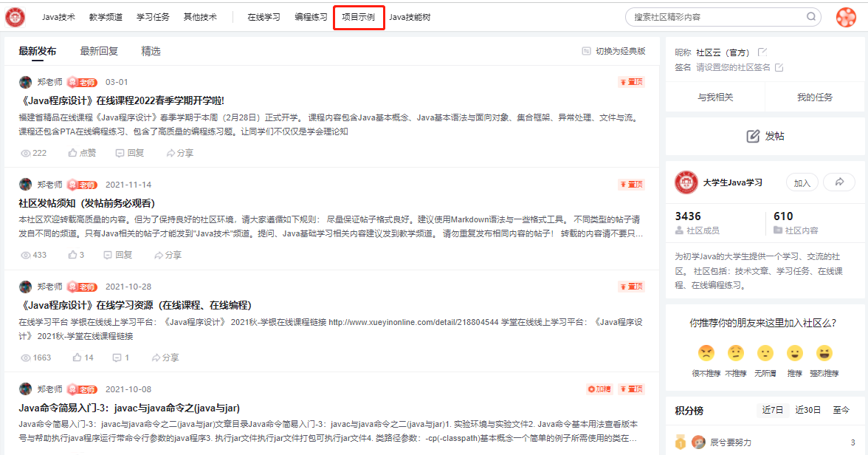Reply to the 社区发帖须知 post

tap(118, 255)
